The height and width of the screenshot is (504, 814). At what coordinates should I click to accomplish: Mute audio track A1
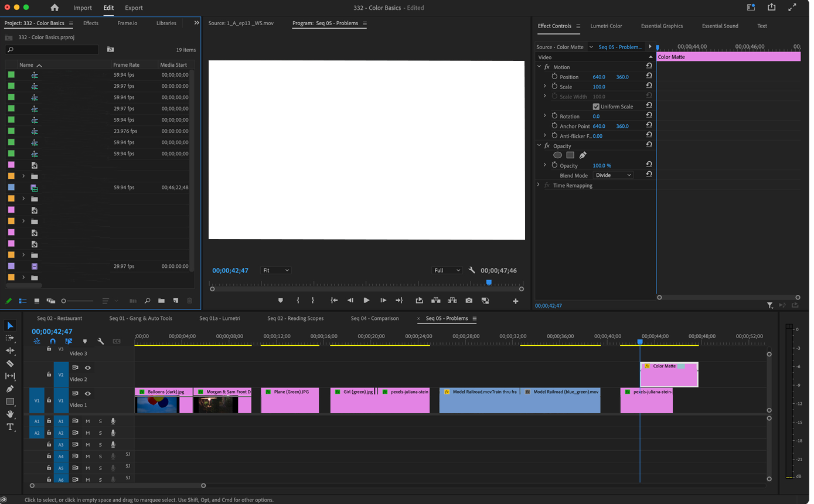coord(88,421)
